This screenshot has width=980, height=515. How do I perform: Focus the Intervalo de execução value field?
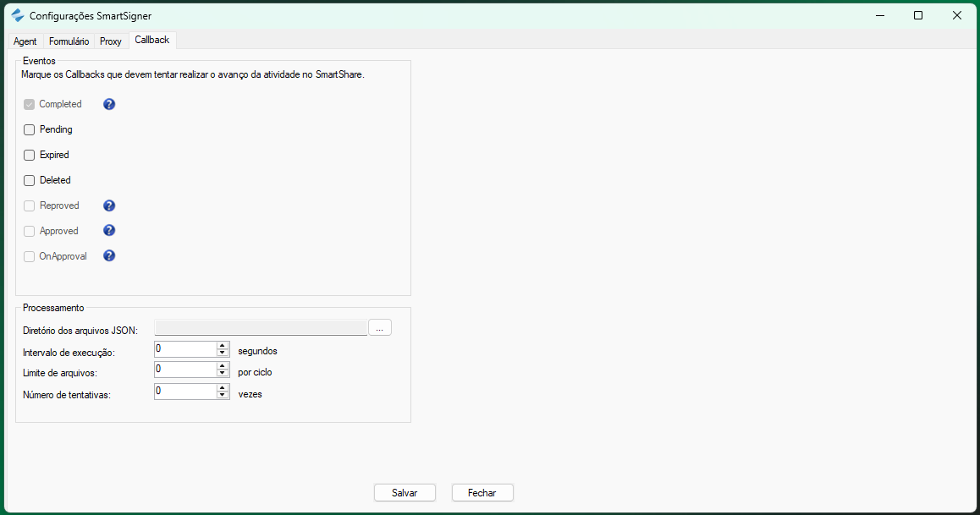[x=185, y=349]
